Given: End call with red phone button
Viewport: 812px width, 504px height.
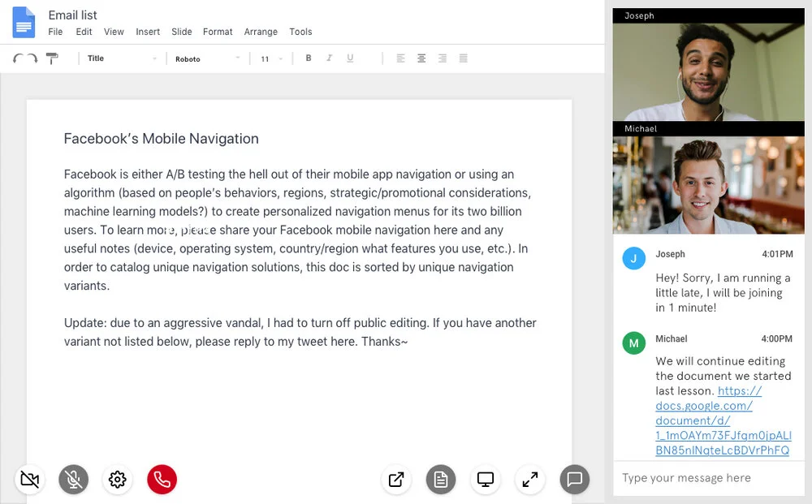Looking at the screenshot, I should tap(162, 479).
